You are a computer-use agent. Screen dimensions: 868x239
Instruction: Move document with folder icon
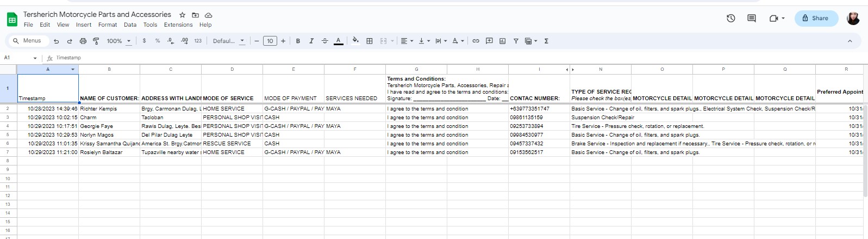tap(195, 15)
